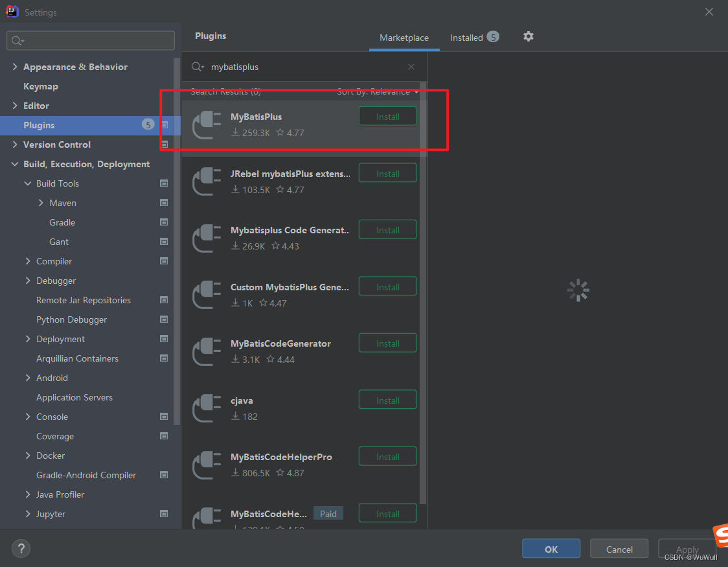The image size is (728, 567).
Task: Open the Sort By Relevance dropdown
Action: [x=378, y=92]
